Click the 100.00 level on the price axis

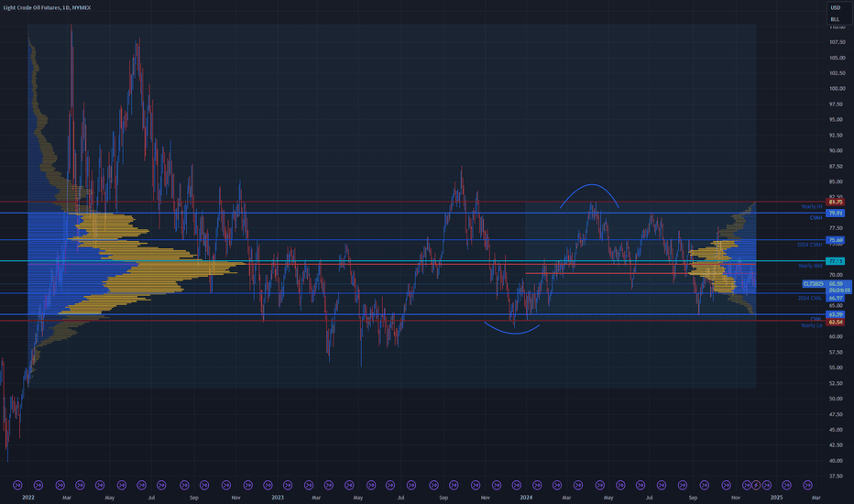pyautogui.click(x=838, y=88)
